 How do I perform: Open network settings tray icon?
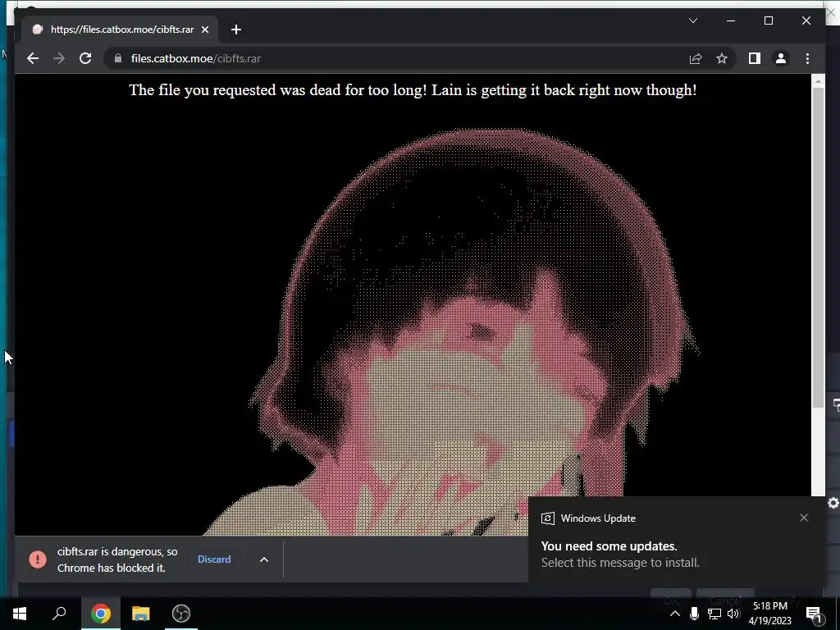(714, 614)
